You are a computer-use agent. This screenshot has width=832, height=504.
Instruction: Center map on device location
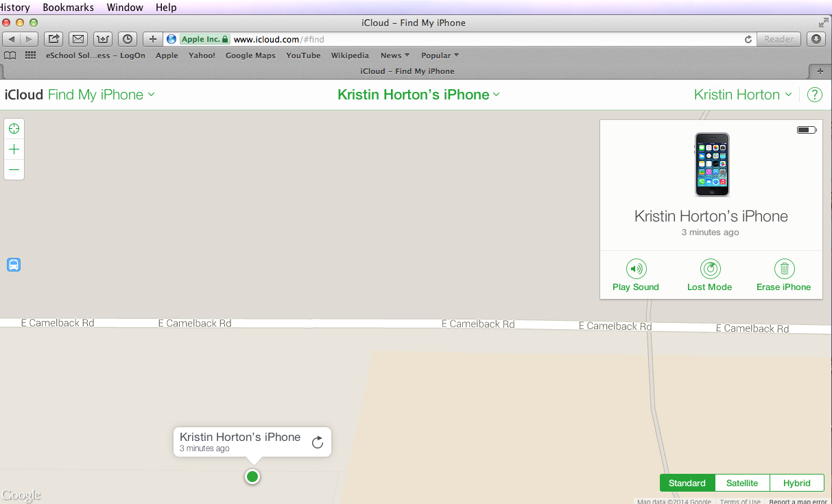coord(14,129)
